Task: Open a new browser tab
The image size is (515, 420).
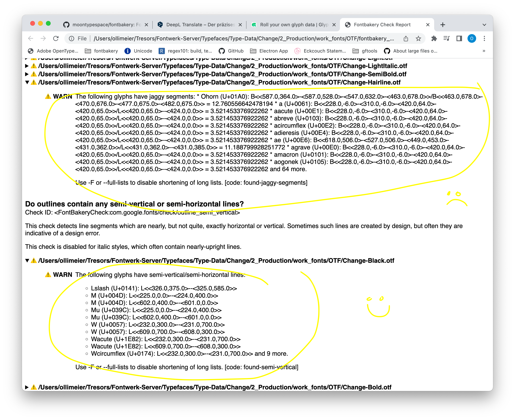Action: click(x=443, y=25)
